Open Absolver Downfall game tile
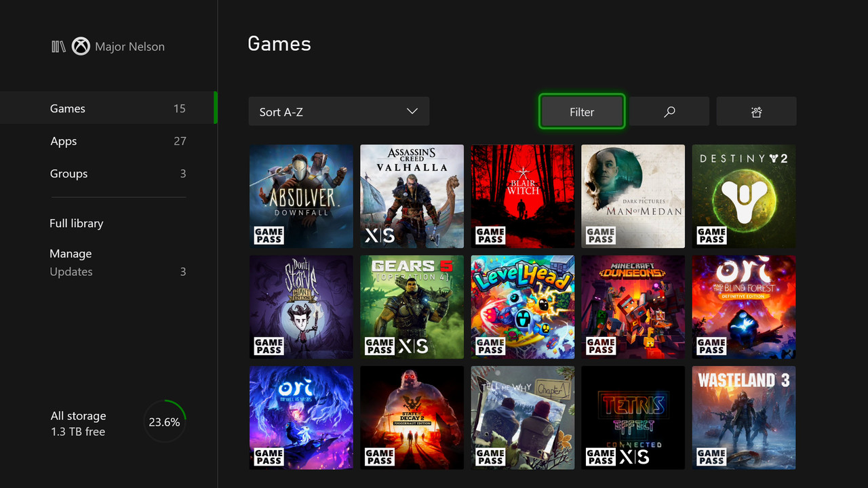Viewport: 868px width, 488px height. [301, 196]
